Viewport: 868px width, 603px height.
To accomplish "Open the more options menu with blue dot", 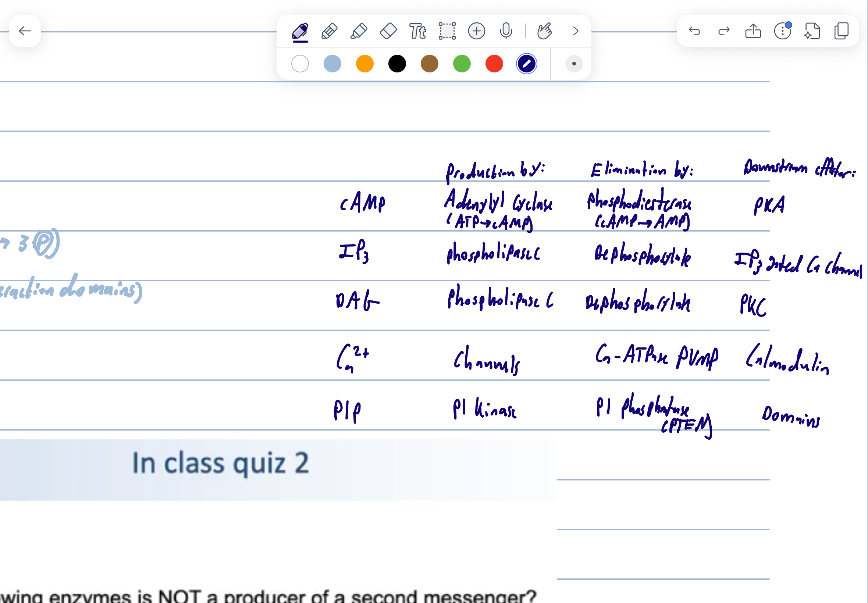I will (783, 31).
